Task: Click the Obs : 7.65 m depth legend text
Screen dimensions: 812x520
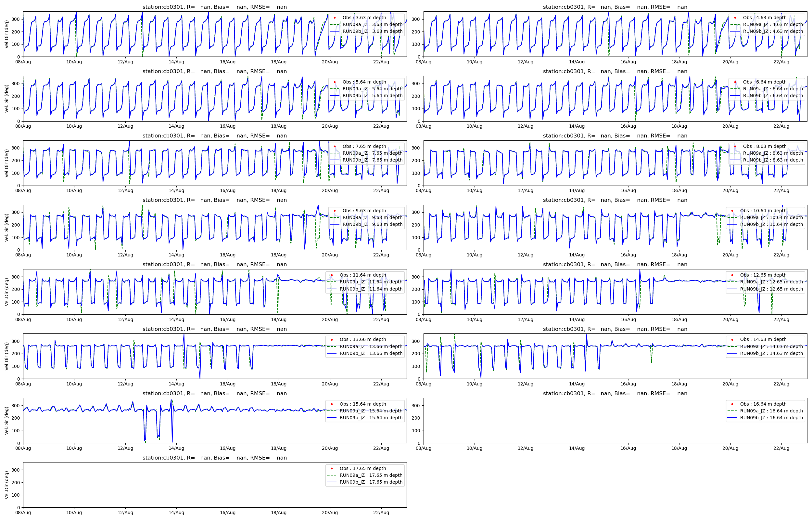Action: coord(364,146)
